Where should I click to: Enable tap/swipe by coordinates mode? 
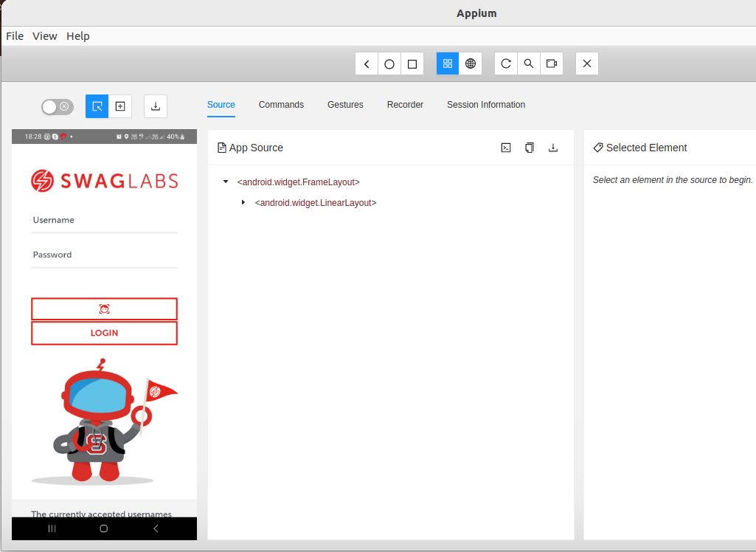[x=120, y=106]
